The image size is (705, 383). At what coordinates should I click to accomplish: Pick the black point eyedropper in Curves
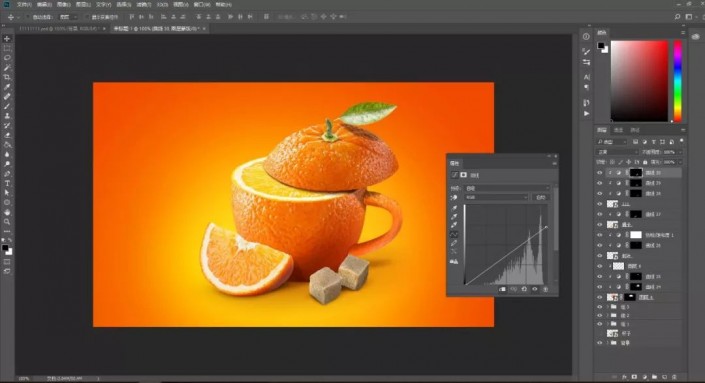click(x=454, y=208)
